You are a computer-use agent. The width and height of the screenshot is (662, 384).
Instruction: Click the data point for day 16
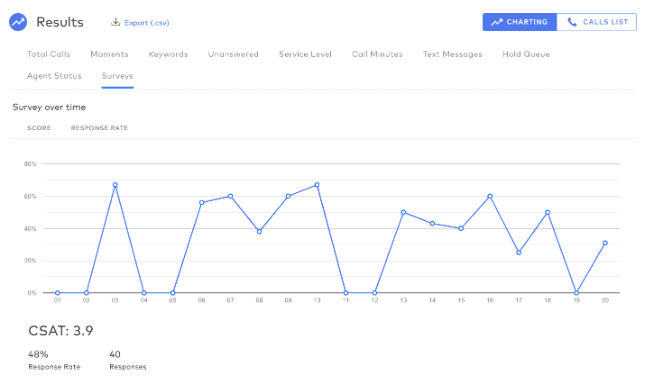click(490, 196)
